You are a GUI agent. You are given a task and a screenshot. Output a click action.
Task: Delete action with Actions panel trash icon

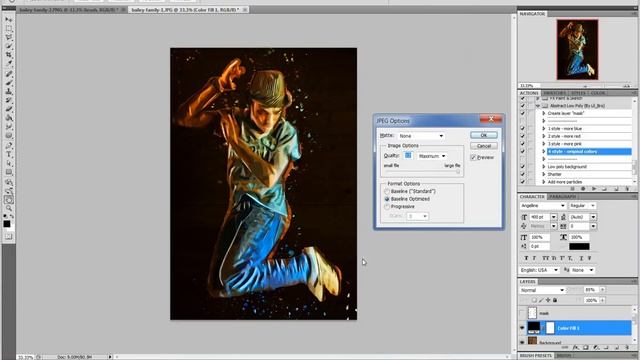[x=627, y=189]
